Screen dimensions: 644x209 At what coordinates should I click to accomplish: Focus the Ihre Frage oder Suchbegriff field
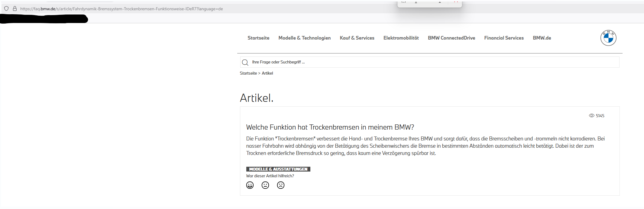tap(430, 62)
